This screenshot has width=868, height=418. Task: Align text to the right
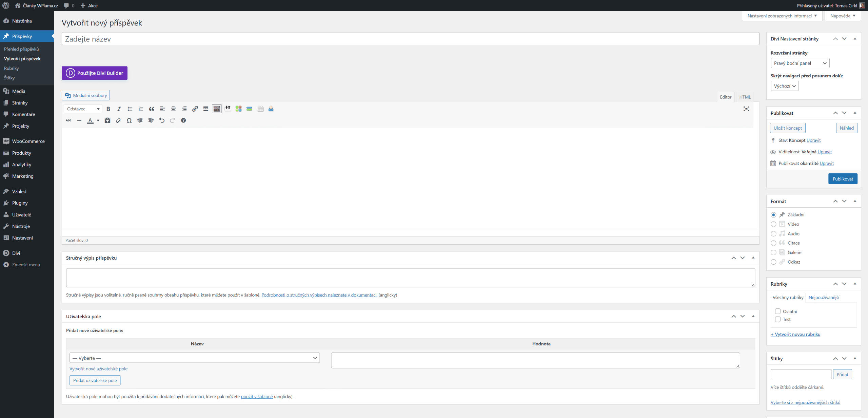184,109
